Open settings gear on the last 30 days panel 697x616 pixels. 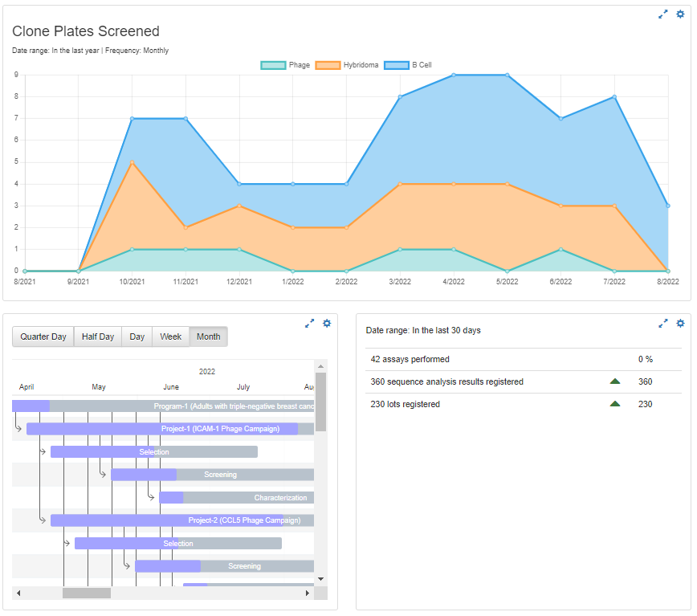point(680,323)
